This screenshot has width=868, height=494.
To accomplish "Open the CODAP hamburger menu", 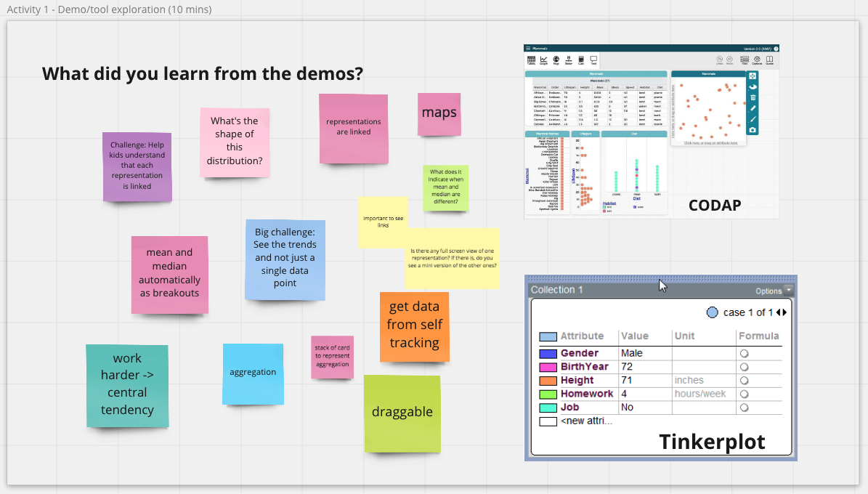I will point(528,49).
